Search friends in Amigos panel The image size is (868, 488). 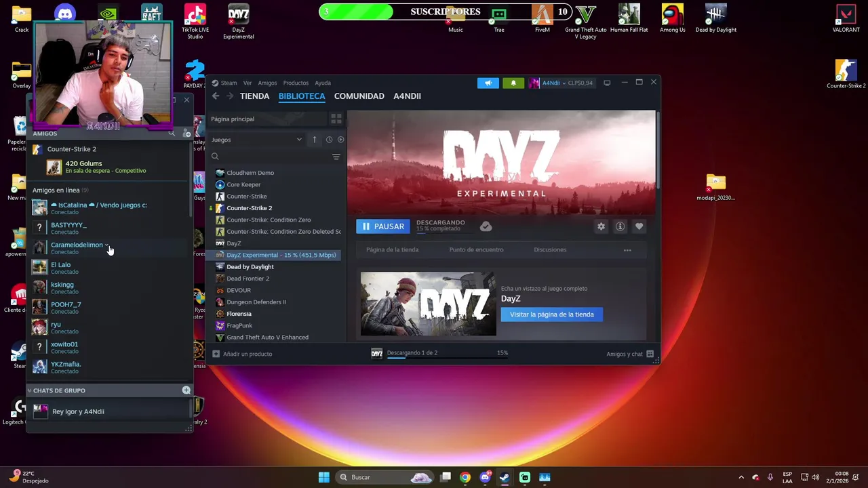(172, 134)
